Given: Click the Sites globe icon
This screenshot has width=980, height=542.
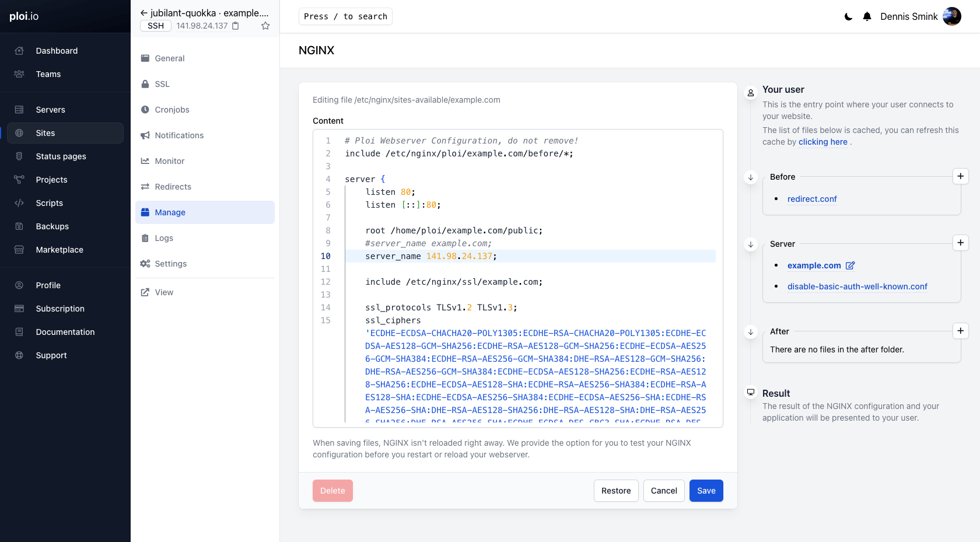Looking at the screenshot, I should [x=19, y=133].
